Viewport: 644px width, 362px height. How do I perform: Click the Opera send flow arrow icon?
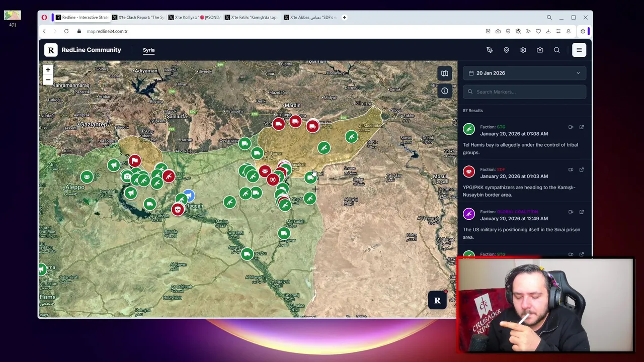click(x=528, y=31)
